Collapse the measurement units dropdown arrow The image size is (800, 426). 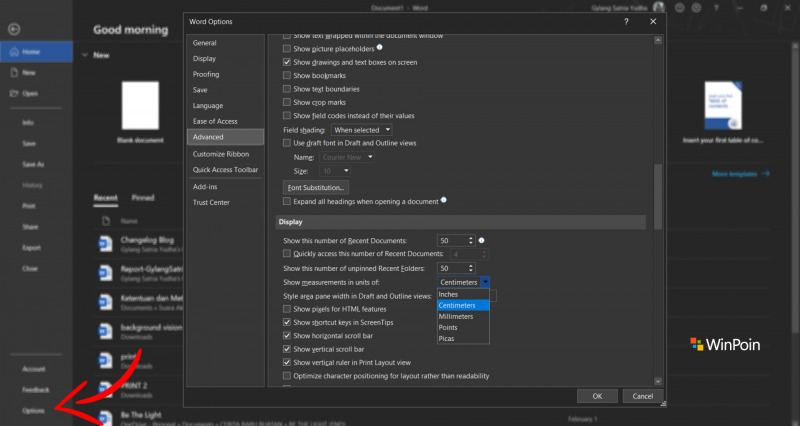coord(485,282)
